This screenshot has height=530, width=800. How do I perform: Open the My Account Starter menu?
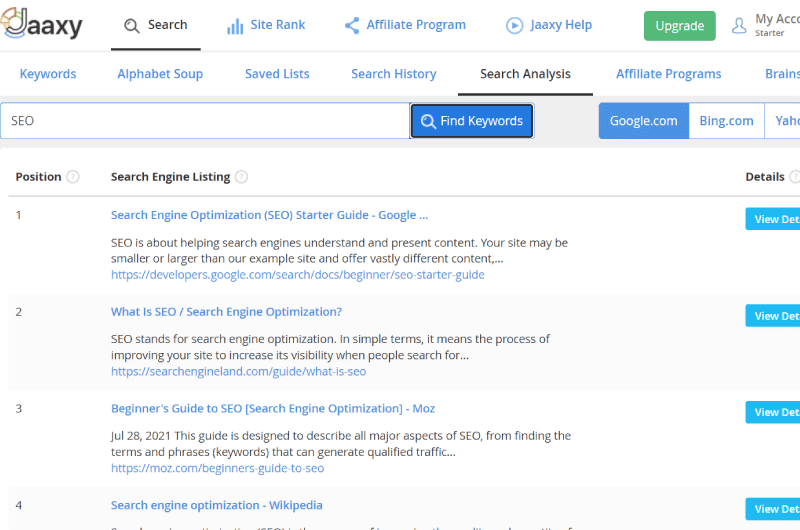point(765,26)
